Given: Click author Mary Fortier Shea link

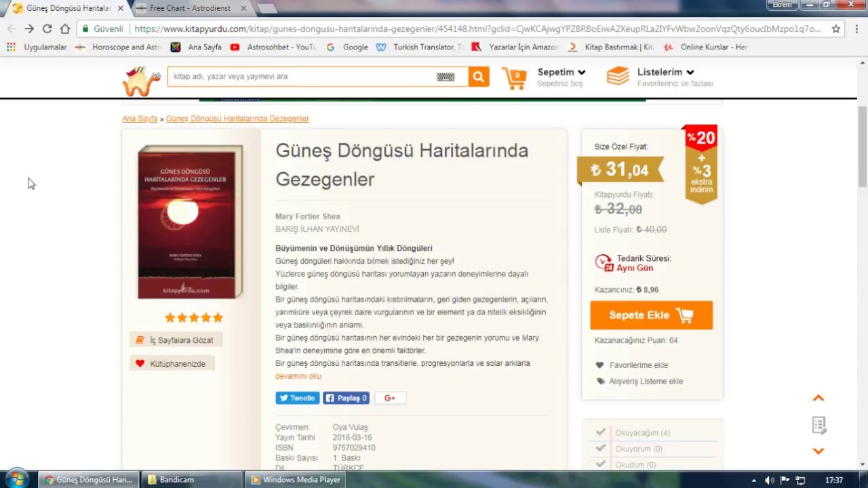Looking at the screenshot, I should (308, 216).
